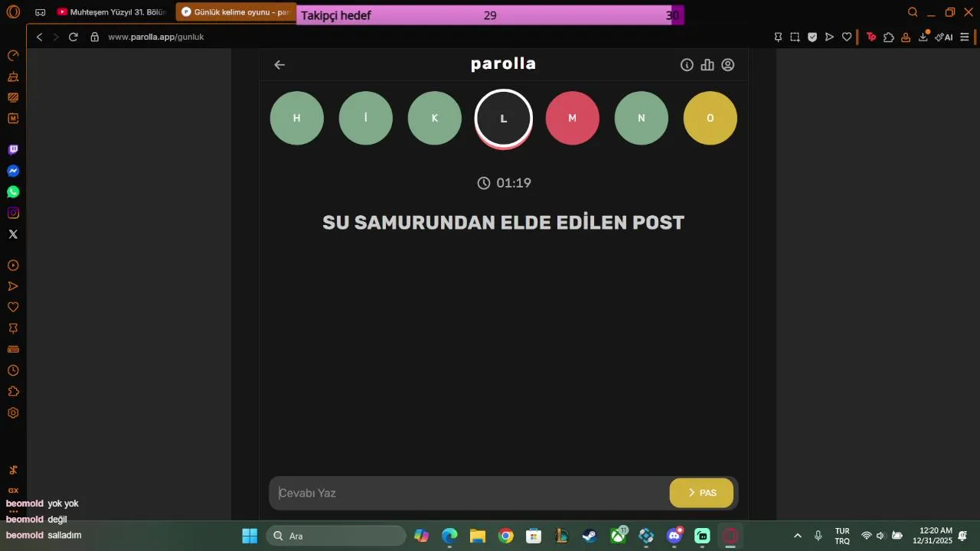The image size is (980, 551).
Task: Open tab search magnifier icon
Action: click(x=913, y=12)
